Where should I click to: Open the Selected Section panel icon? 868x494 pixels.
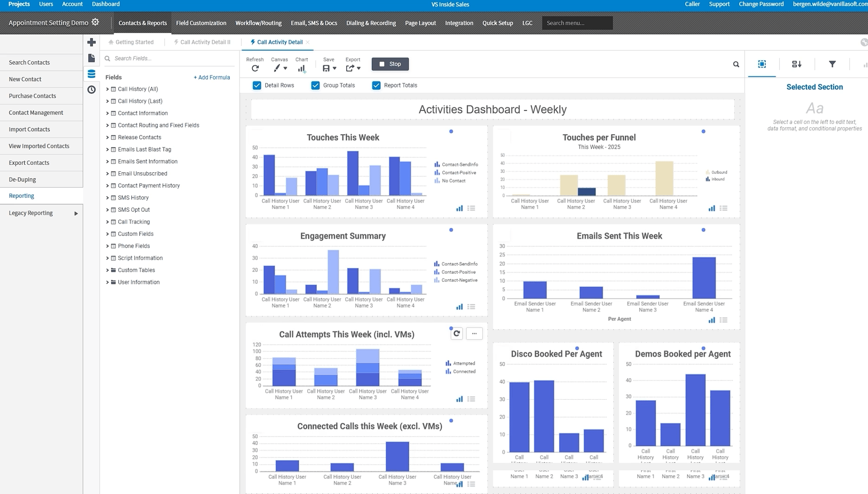(x=762, y=64)
